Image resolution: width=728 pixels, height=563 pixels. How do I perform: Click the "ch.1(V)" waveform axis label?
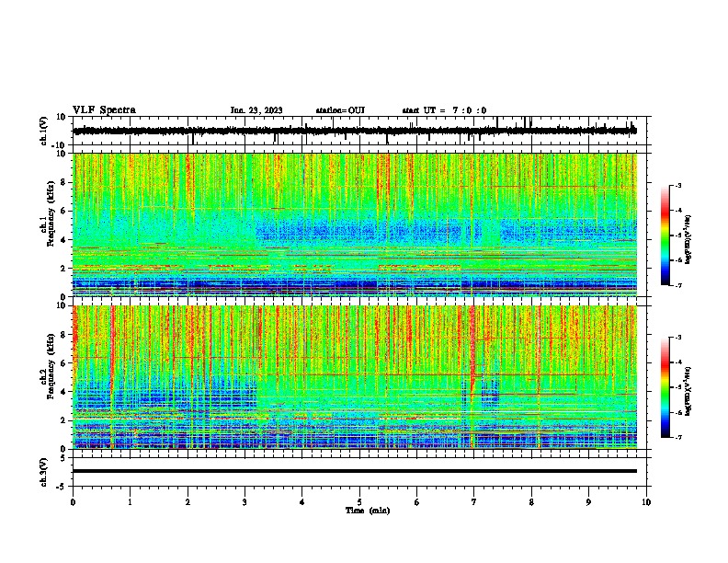coord(44,131)
